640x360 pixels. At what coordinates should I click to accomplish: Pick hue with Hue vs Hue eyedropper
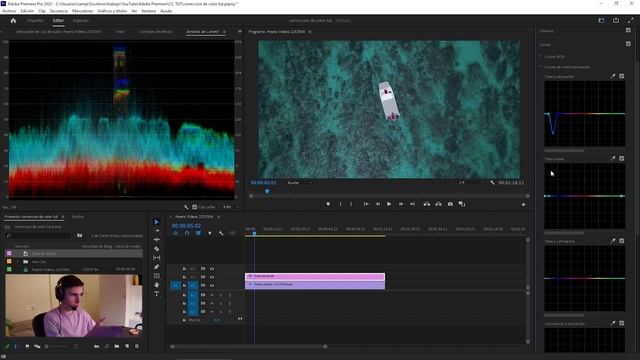(613, 158)
